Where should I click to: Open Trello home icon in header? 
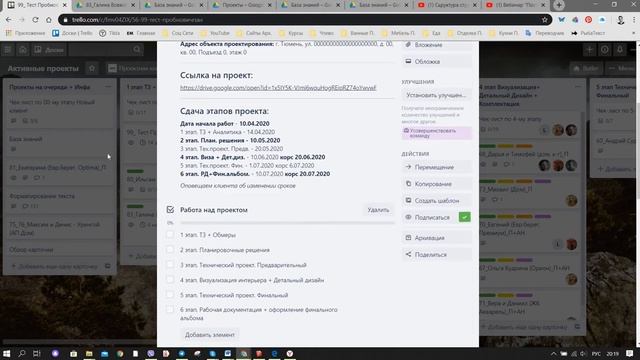click(23, 50)
